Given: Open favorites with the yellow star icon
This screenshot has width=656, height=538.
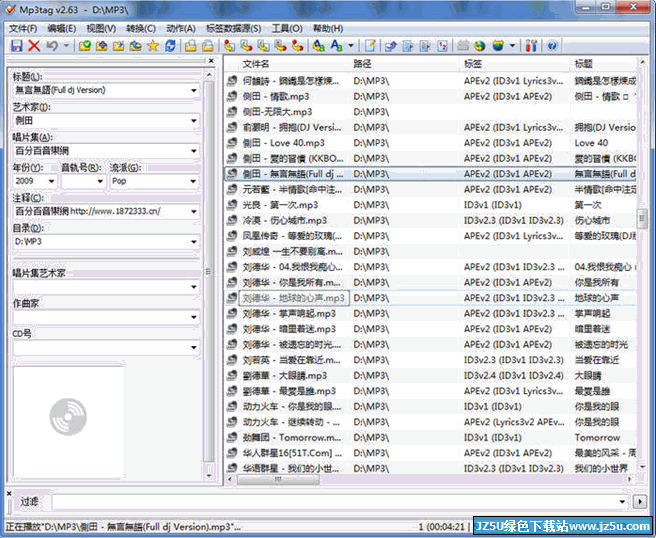Looking at the screenshot, I should click(153, 46).
